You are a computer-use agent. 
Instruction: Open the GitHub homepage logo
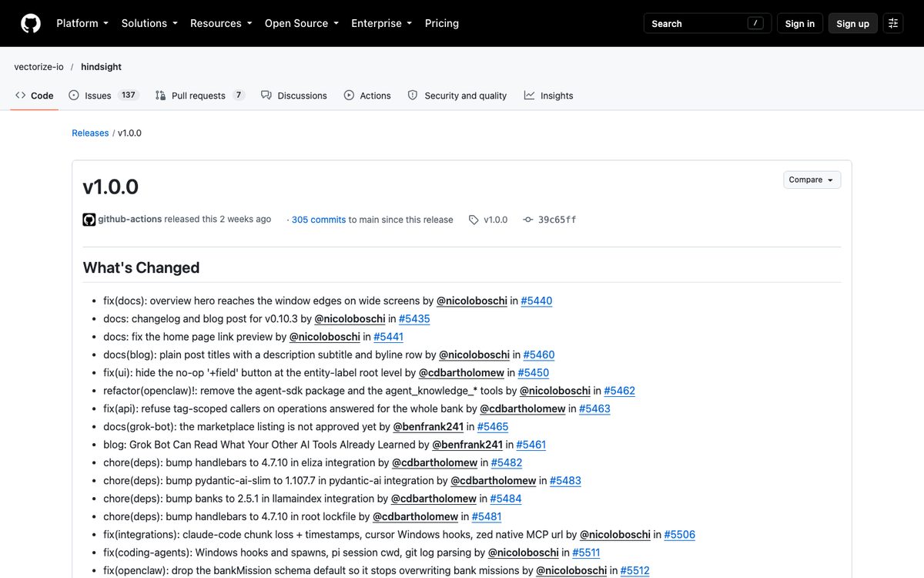point(31,23)
